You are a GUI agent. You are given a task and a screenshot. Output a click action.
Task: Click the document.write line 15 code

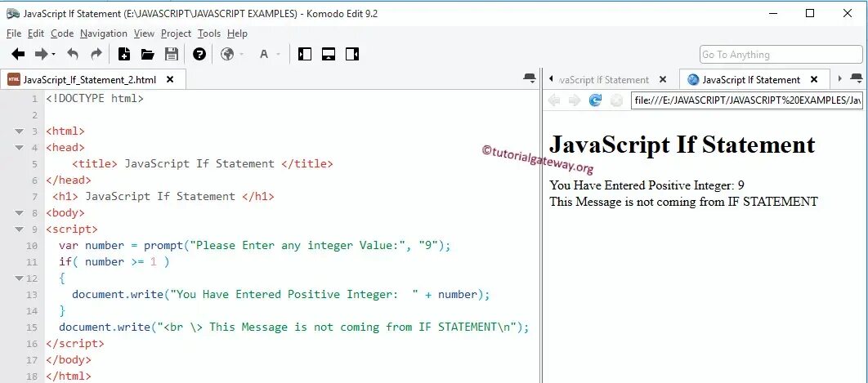[x=294, y=327]
